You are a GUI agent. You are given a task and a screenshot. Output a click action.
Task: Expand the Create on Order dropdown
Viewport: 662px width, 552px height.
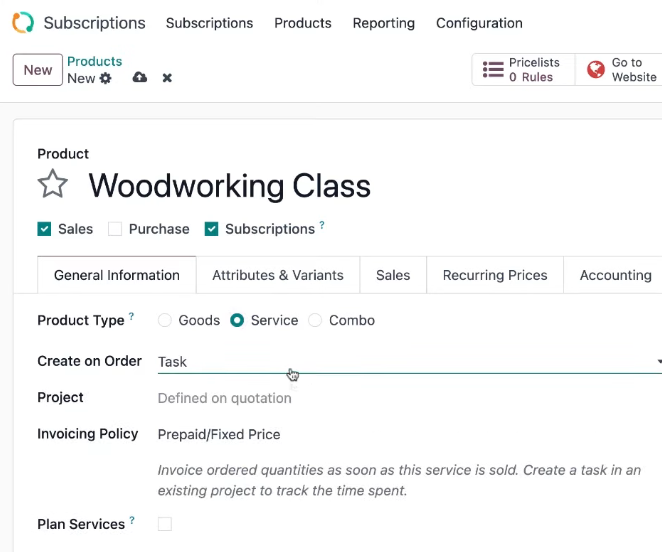click(x=410, y=362)
